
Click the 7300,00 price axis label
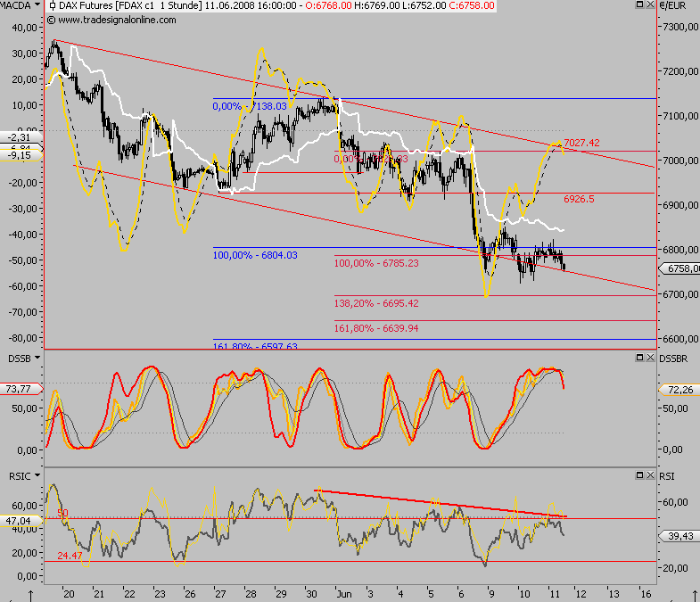pyautogui.click(x=680, y=27)
